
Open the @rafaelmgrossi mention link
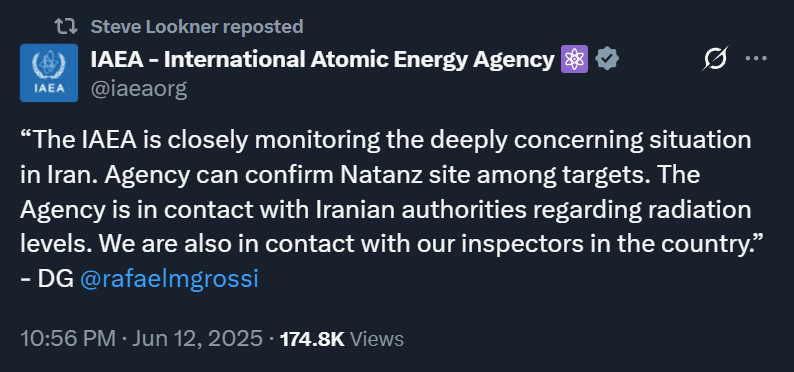170,279
